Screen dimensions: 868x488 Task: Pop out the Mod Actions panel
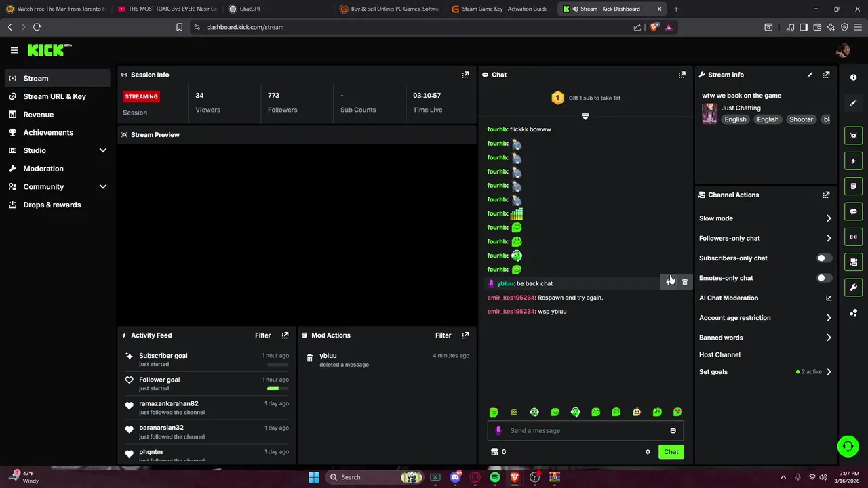point(465,335)
